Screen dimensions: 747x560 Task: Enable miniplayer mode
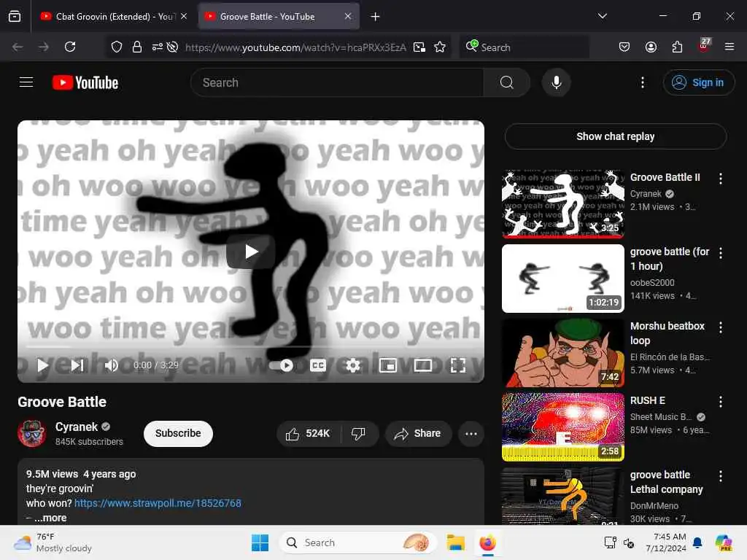[388, 365]
